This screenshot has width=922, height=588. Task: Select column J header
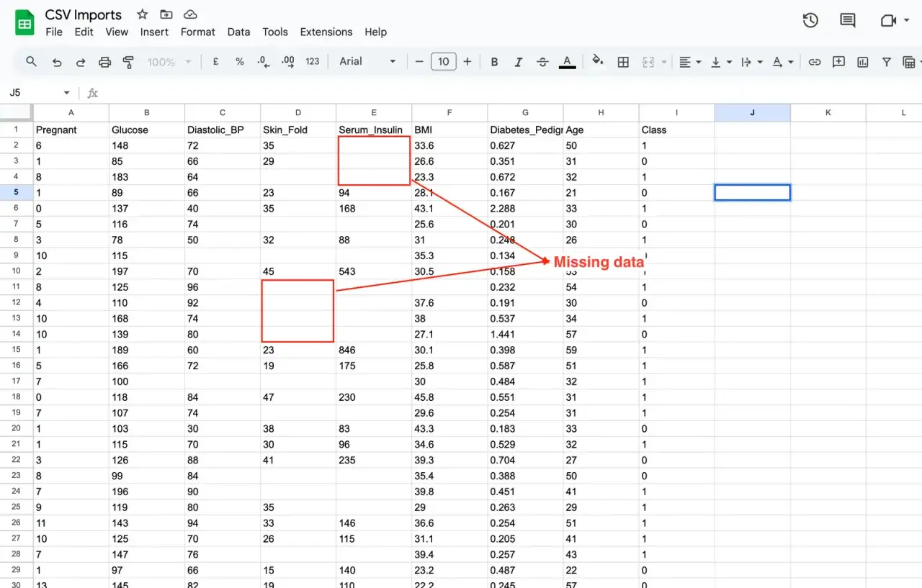752,112
